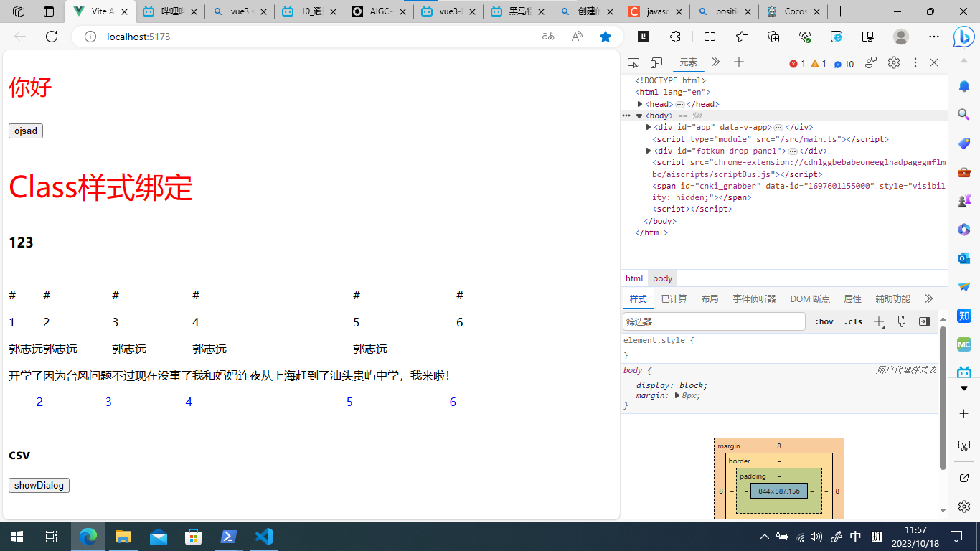
Task: Click the styles pane vertical scrollbar
Action: click(x=943, y=398)
